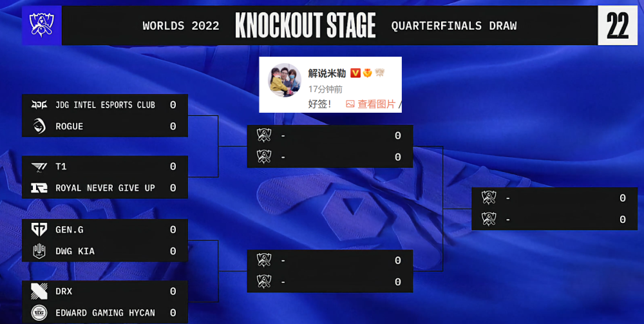644x324 pixels.
Task: Click the orange verified V badge
Action: pyautogui.click(x=355, y=73)
